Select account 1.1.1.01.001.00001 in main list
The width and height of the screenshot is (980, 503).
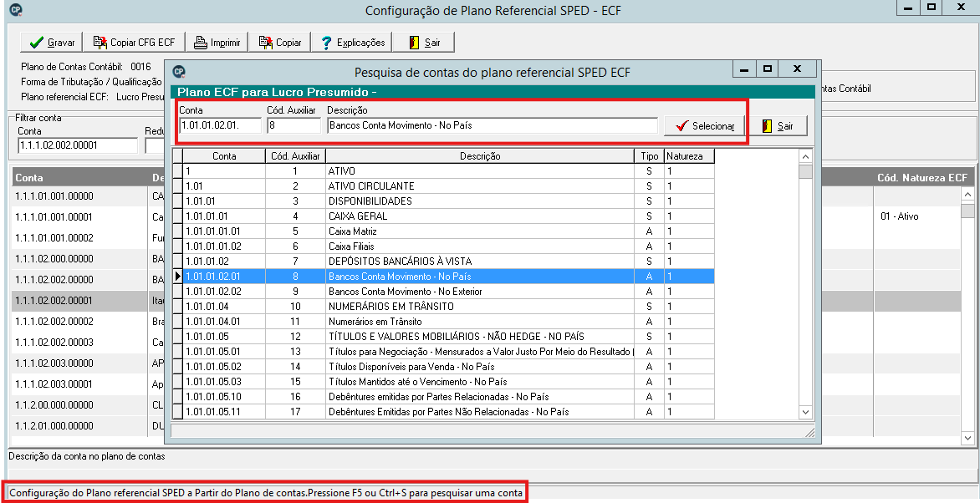pyautogui.click(x=54, y=216)
